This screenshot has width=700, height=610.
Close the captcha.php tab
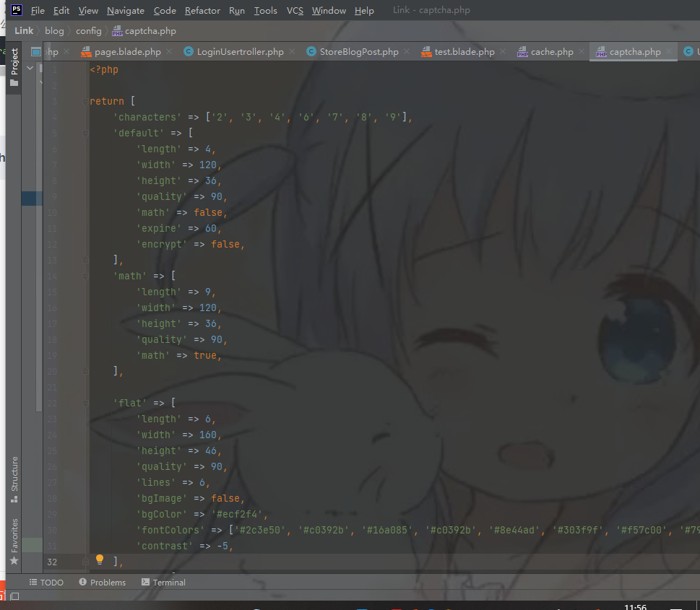pos(669,52)
